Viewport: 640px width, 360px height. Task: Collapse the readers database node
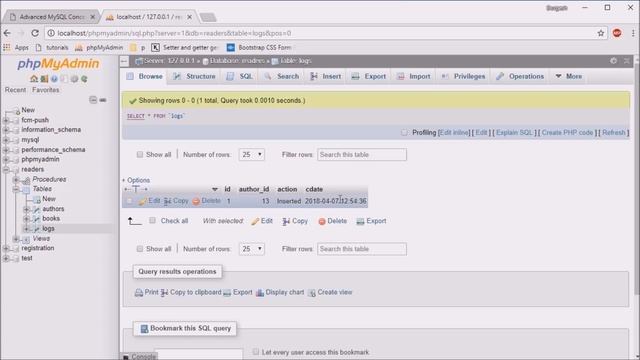(x=6, y=169)
